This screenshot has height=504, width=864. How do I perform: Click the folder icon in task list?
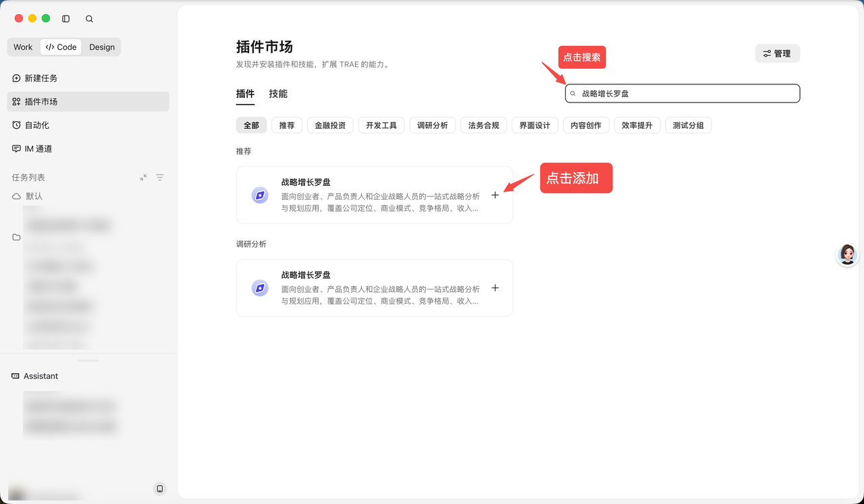point(16,237)
